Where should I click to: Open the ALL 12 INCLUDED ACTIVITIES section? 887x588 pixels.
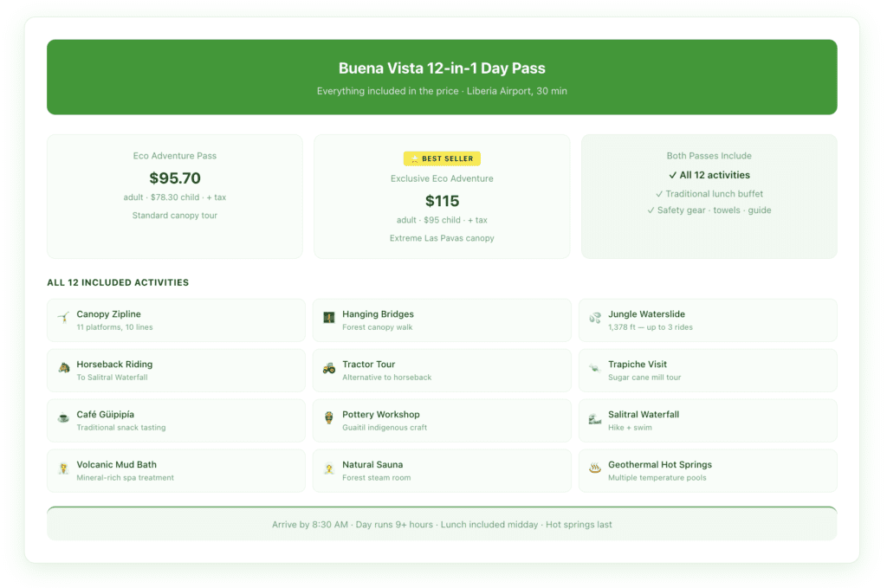[119, 282]
